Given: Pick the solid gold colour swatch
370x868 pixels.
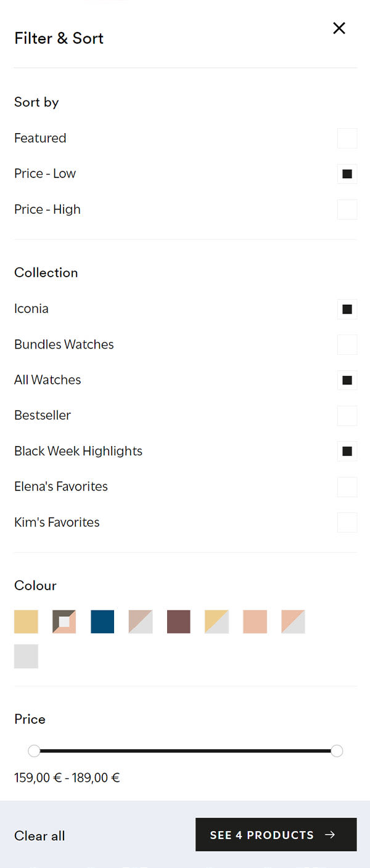Looking at the screenshot, I should tap(26, 622).
